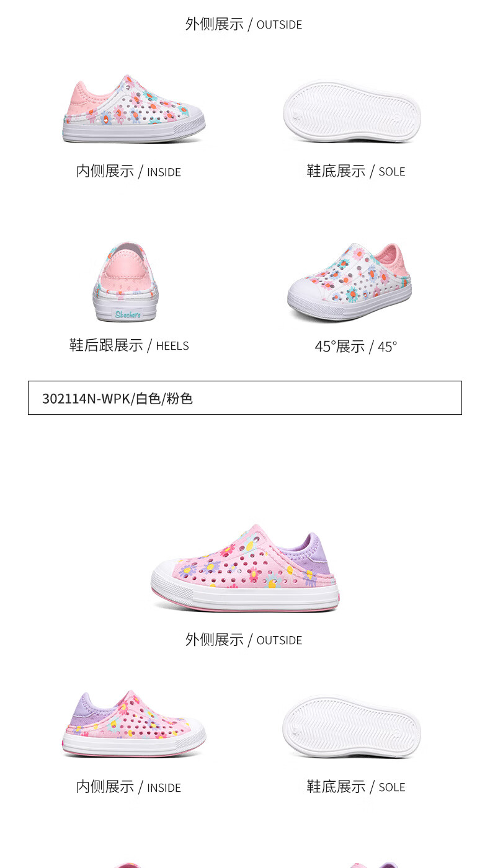Click the 45°展示 / 45° label
The image size is (490, 868).
coord(355,346)
